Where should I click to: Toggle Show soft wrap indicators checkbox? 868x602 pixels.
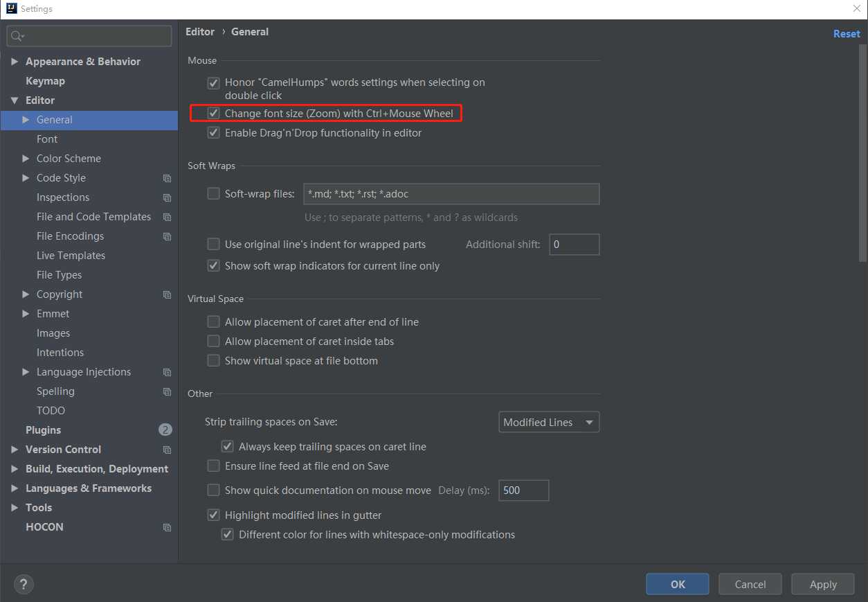[213, 265]
